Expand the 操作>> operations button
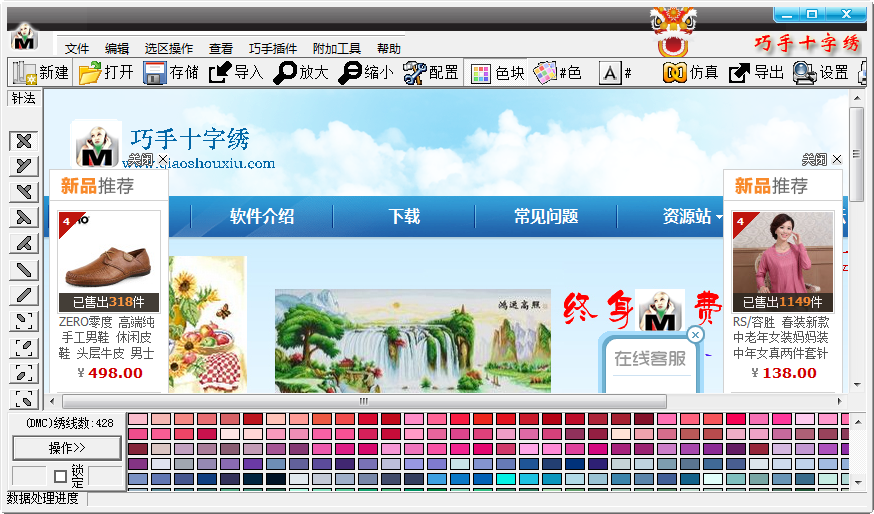Image resolution: width=874 pixels, height=514 pixels. [x=67, y=447]
